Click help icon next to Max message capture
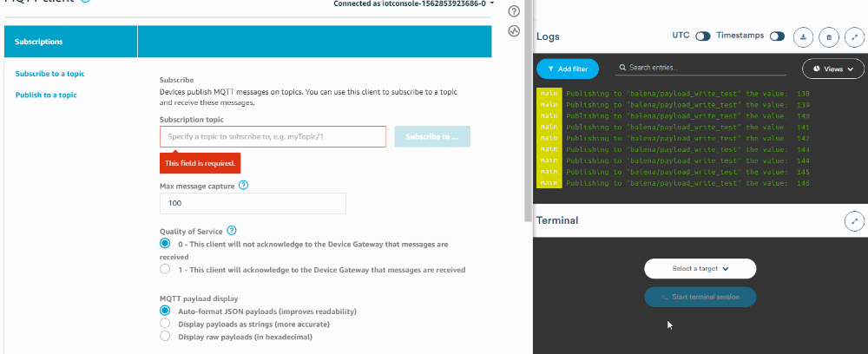Viewport: 868px width, 354px height. [244, 186]
